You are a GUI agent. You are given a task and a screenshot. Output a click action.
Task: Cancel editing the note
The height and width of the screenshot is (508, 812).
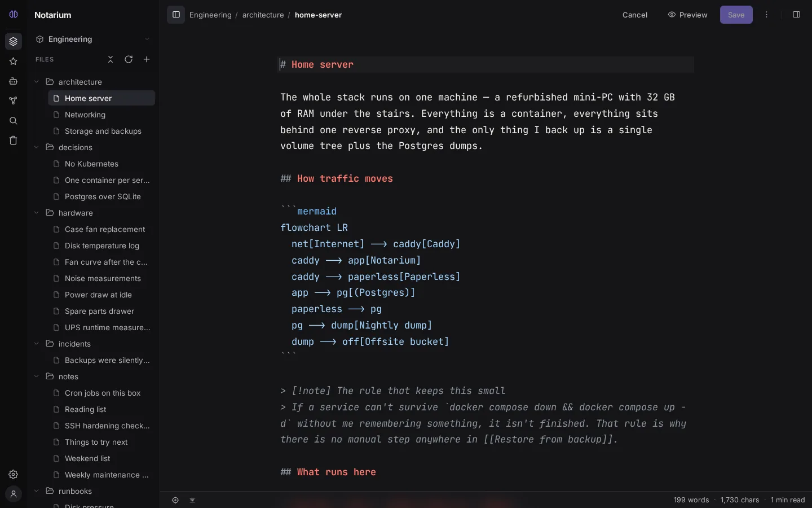[x=635, y=15]
